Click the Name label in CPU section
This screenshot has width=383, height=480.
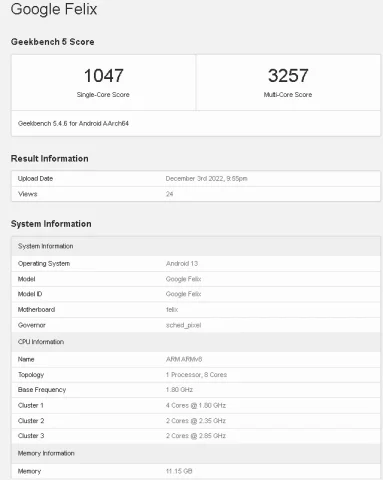tap(26, 359)
